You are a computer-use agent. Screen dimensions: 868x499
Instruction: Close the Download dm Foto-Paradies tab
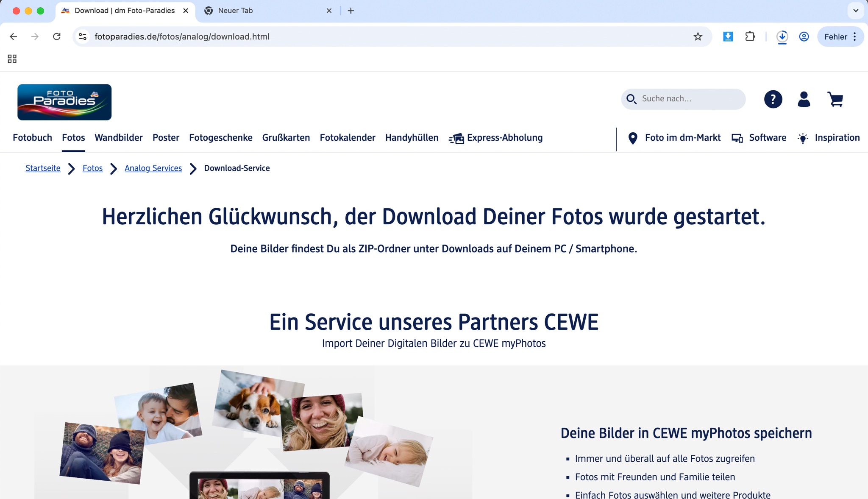[186, 11]
